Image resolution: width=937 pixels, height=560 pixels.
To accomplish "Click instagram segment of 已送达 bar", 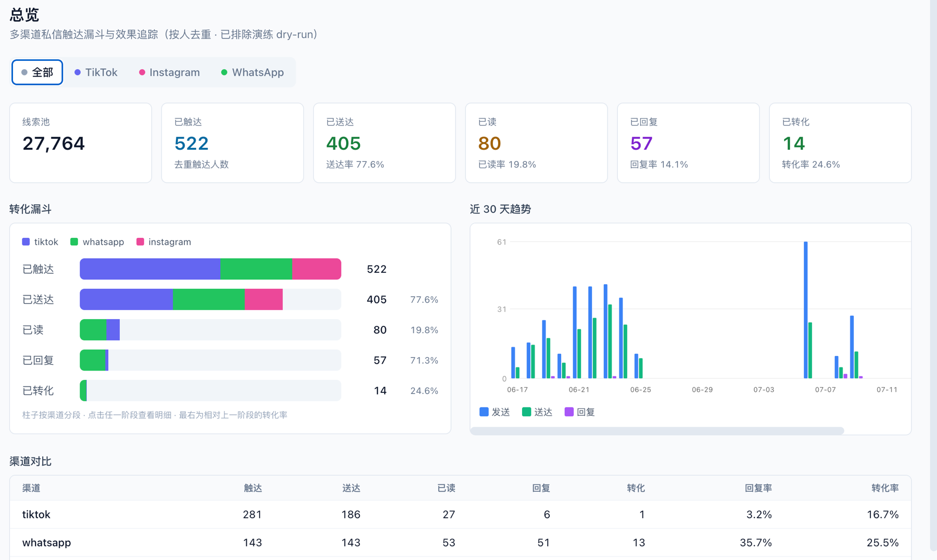I will point(263,299).
